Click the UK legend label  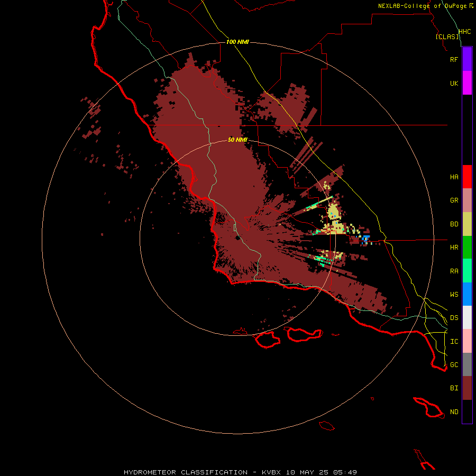[454, 83]
